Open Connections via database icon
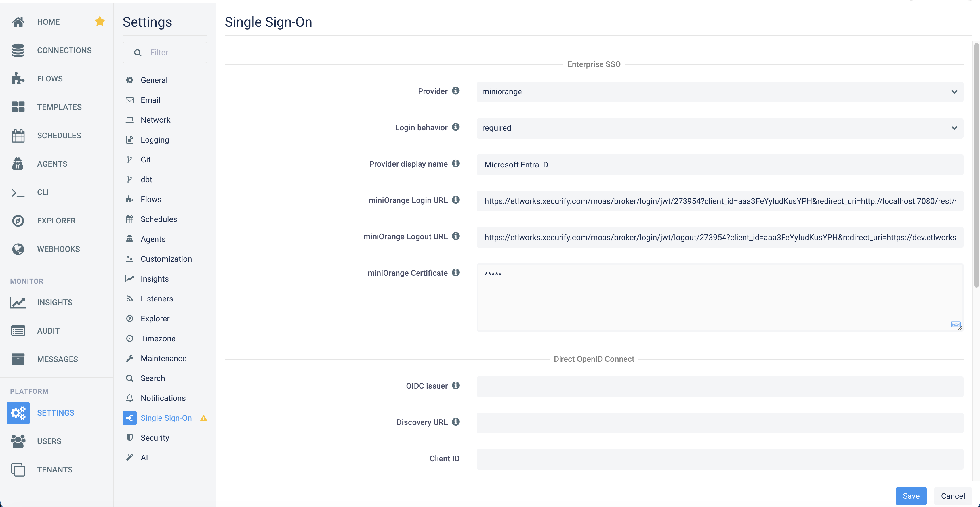The height and width of the screenshot is (507, 980). [18, 50]
